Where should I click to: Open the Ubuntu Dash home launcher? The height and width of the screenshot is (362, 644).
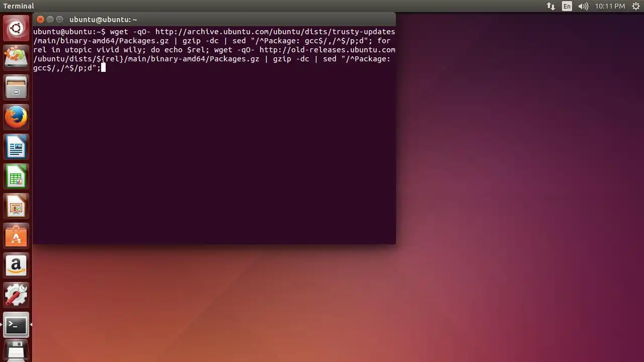click(x=16, y=28)
